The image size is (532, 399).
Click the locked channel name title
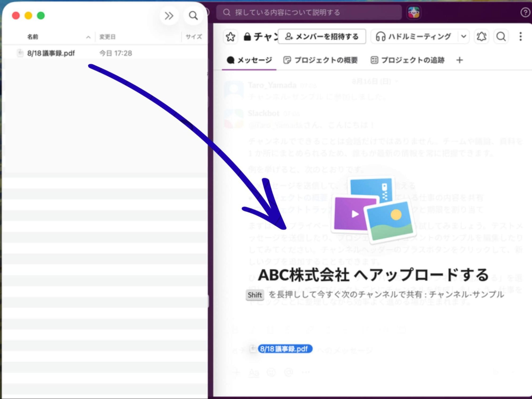tap(261, 37)
